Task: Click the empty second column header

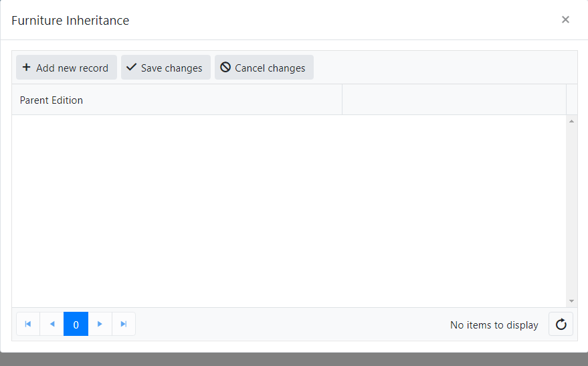Action: [454, 100]
